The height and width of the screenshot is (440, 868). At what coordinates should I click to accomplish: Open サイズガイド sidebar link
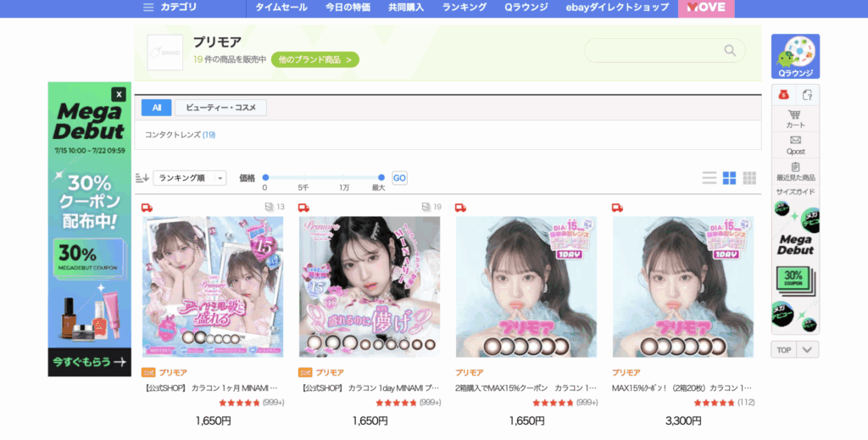pos(795,192)
